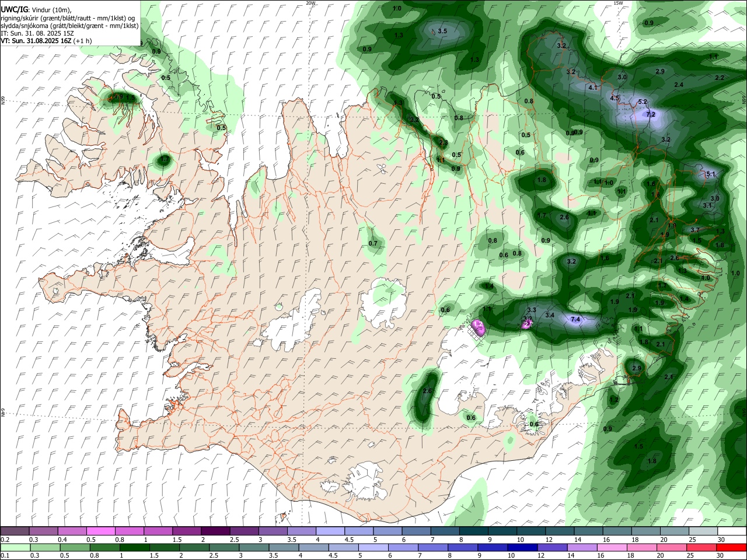
Task: Click the 5.2 value near the northeast coast
Action: tap(643, 101)
